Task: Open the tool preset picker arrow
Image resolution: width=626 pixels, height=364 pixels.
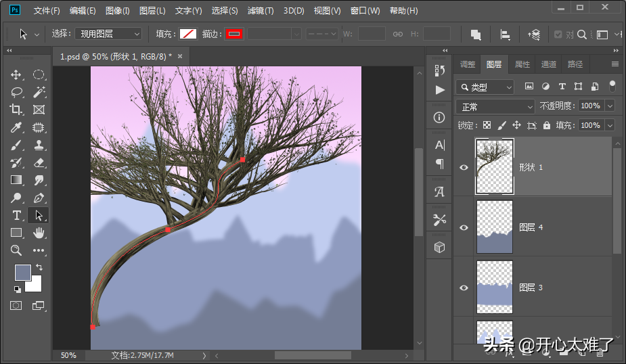Action: click(x=37, y=35)
